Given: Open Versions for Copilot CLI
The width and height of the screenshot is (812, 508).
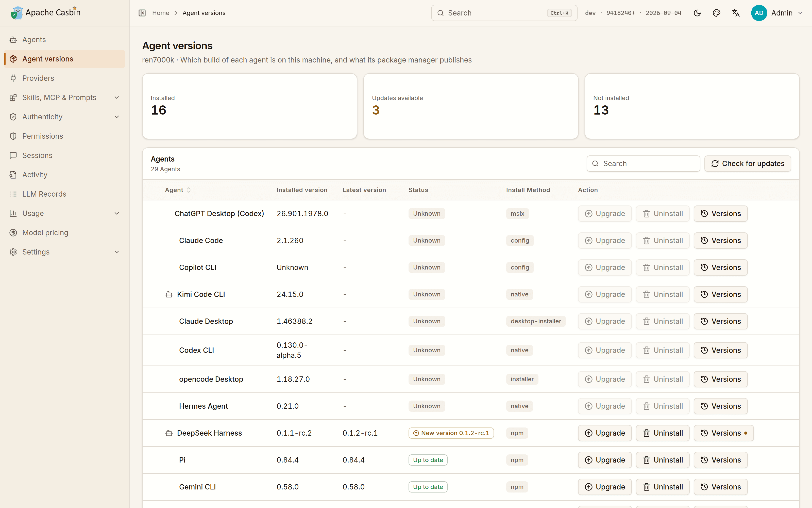Looking at the screenshot, I should click(720, 267).
